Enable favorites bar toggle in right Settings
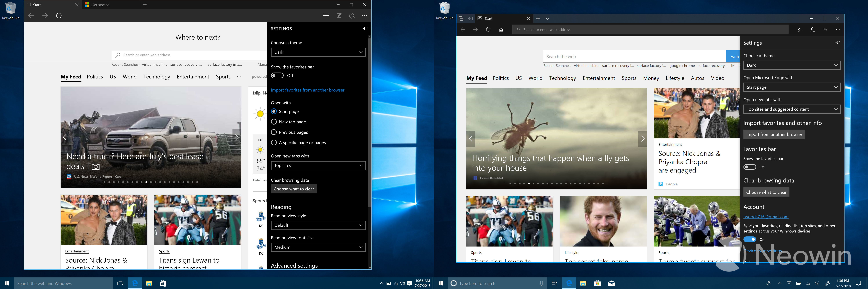This screenshot has width=868, height=289. click(x=750, y=167)
